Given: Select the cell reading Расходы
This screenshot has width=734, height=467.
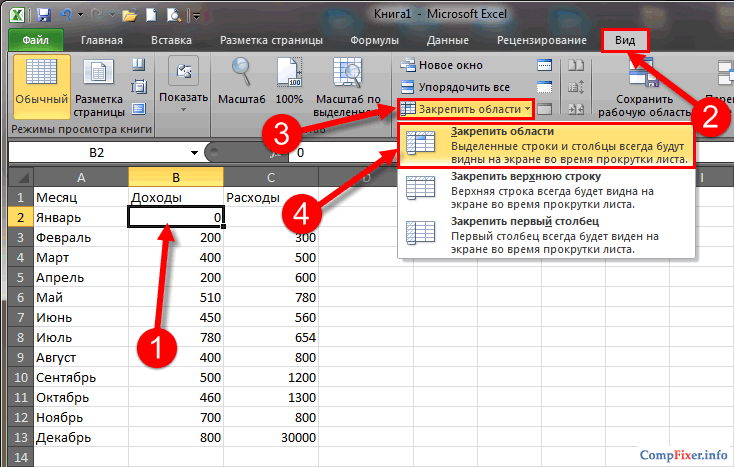Looking at the screenshot, I should coord(271,197).
